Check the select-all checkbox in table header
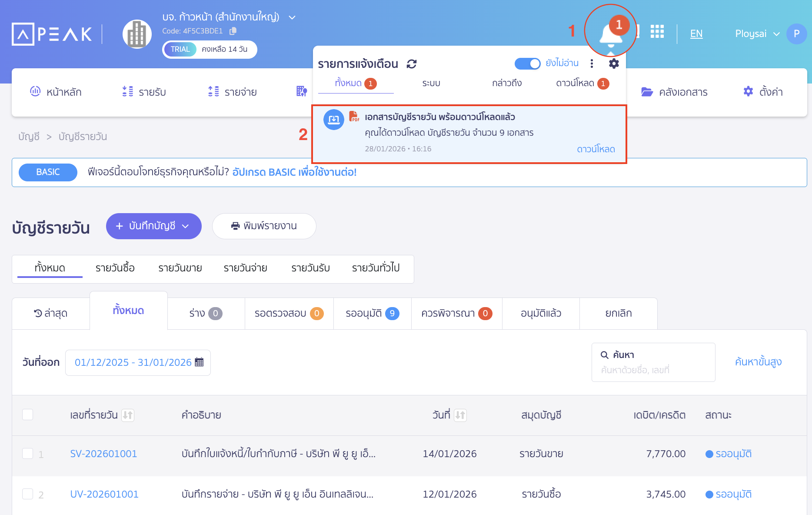This screenshot has height=515, width=812. click(28, 415)
